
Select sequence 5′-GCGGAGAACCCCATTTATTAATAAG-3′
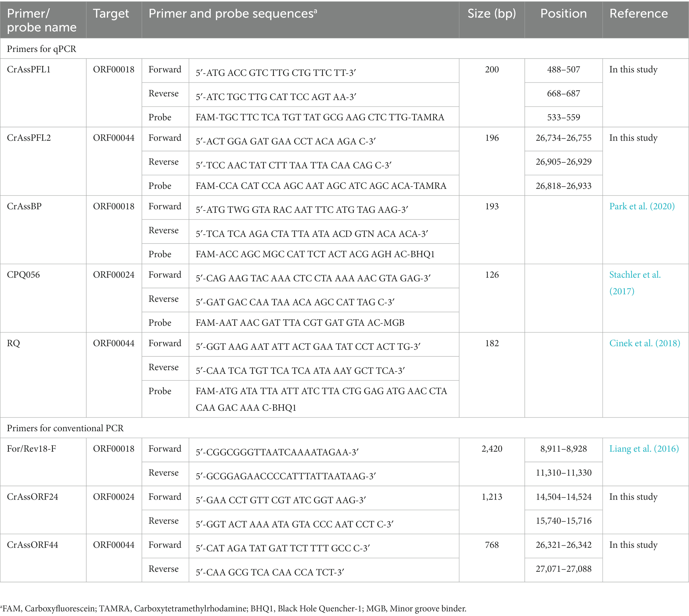click(x=286, y=476)
